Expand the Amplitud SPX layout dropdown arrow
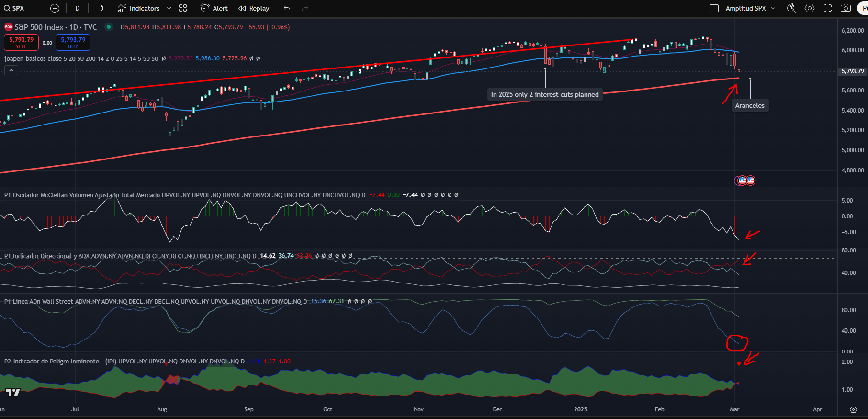This screenshot has width=868, height=419. (773, 8)
